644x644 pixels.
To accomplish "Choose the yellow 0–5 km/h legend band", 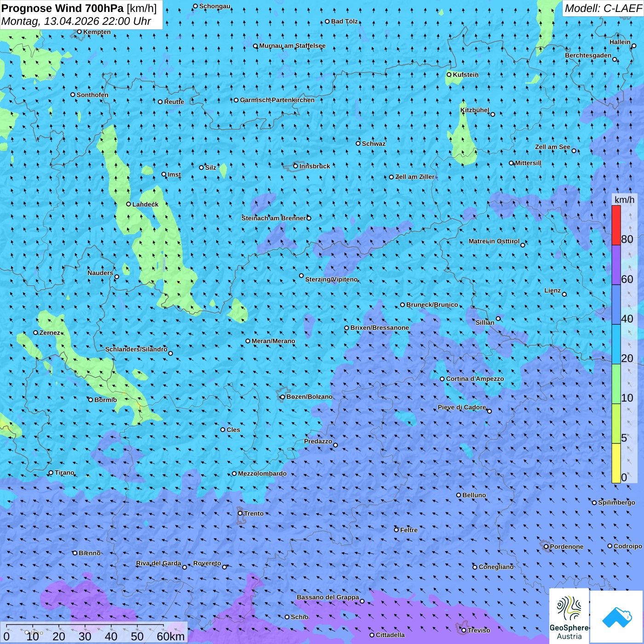I will pos(616,463).
